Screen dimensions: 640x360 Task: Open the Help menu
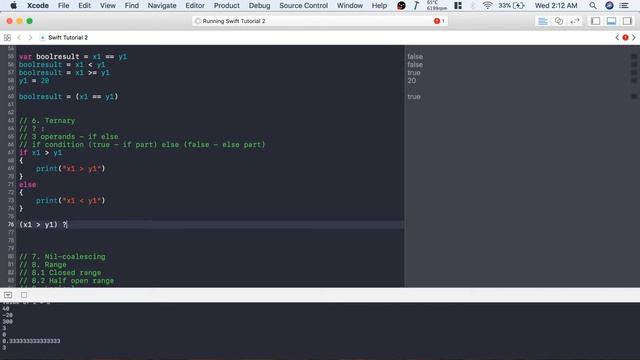click(x=379, y=5)
